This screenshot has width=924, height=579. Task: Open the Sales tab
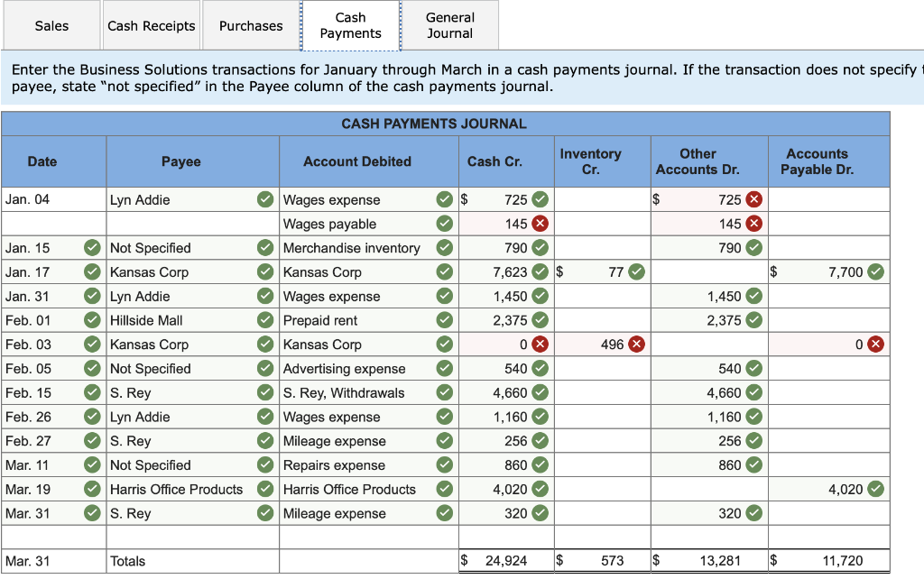pos(51,26)
